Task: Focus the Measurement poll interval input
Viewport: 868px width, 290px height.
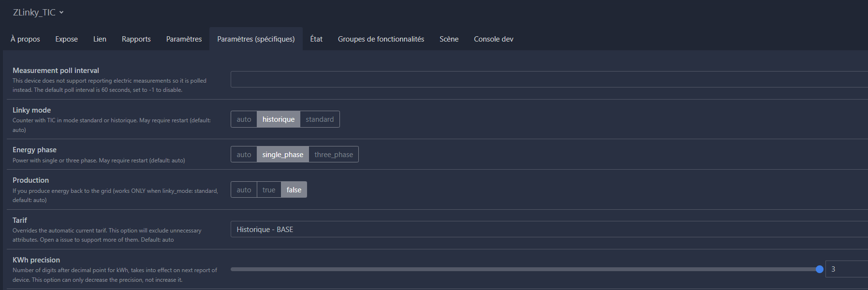Action: tap(549, 79)
